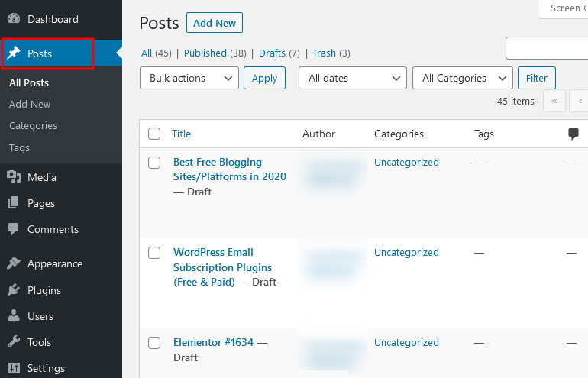
Task: Select Add New in Posts submenu
Action: 30,105
